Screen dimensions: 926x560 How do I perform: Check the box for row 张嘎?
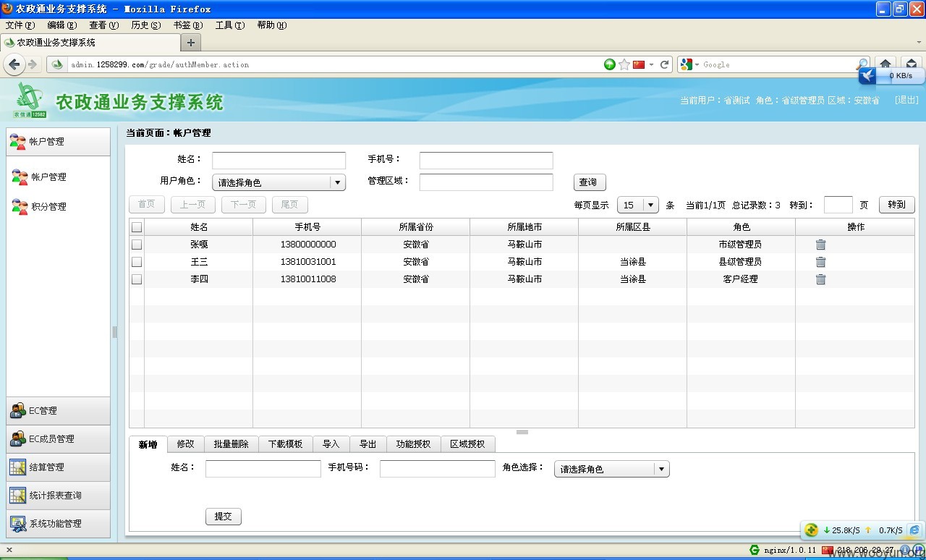137,245
